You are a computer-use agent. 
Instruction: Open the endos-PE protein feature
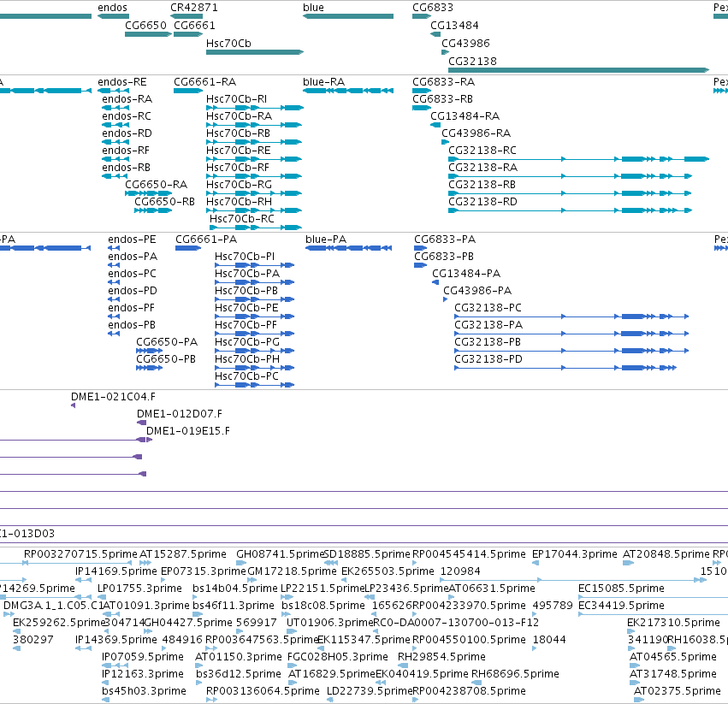click(x=132, y=240)
